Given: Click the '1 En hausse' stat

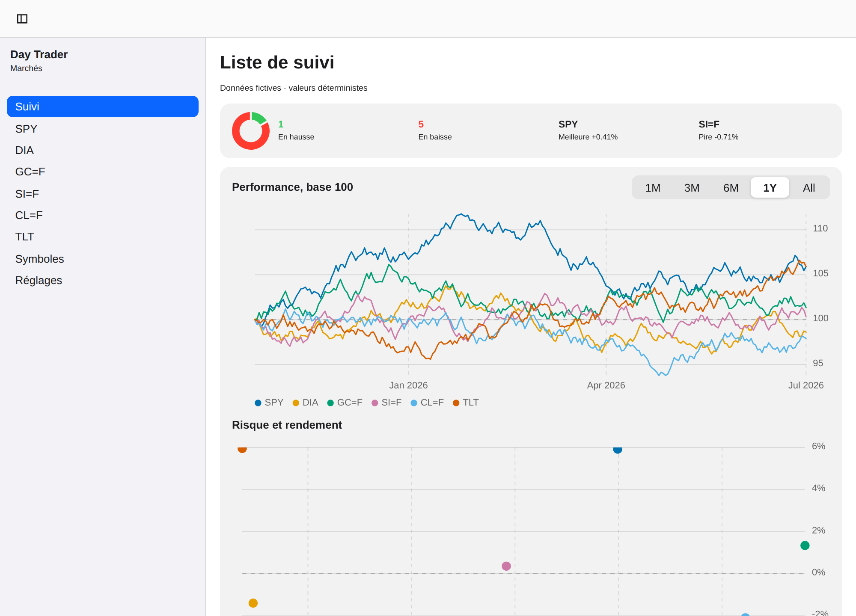Looking at the screenshot, I should [x=296, y=130].
